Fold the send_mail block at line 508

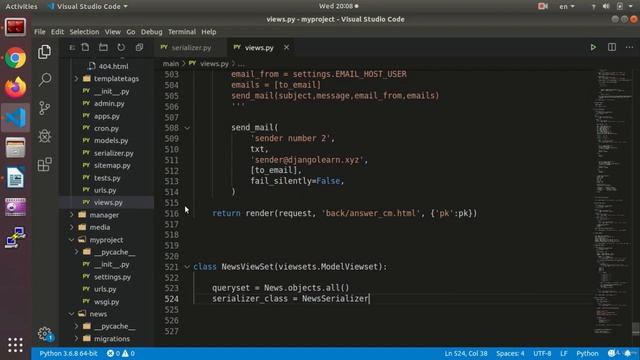coord(187,128)
